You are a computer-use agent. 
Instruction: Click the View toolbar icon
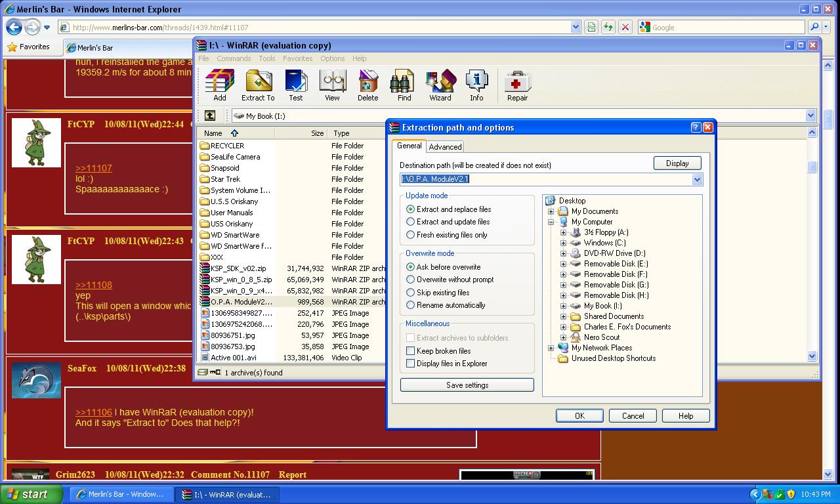[333, 86]
